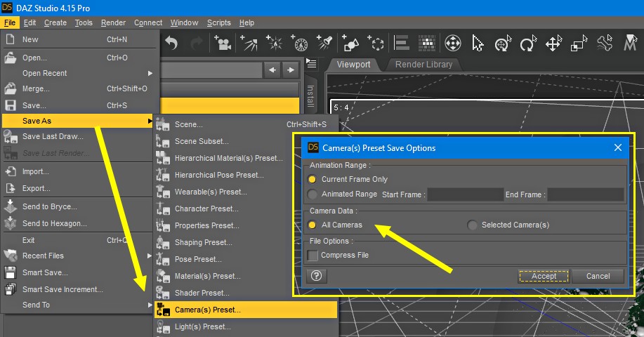644x337 pixels.
Task: Select the Joint Editor bone tool icon
Action: click(605, 43)
